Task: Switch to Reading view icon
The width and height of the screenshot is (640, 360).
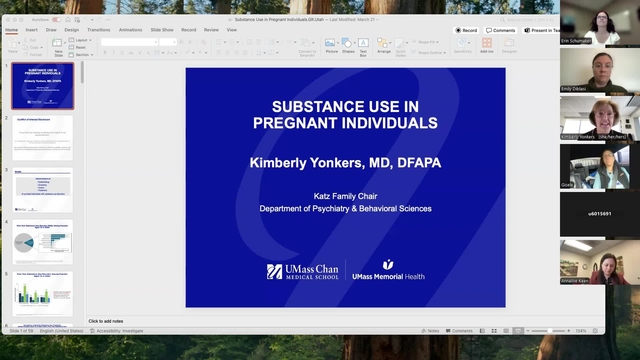Action: click(x=506, y=331)
